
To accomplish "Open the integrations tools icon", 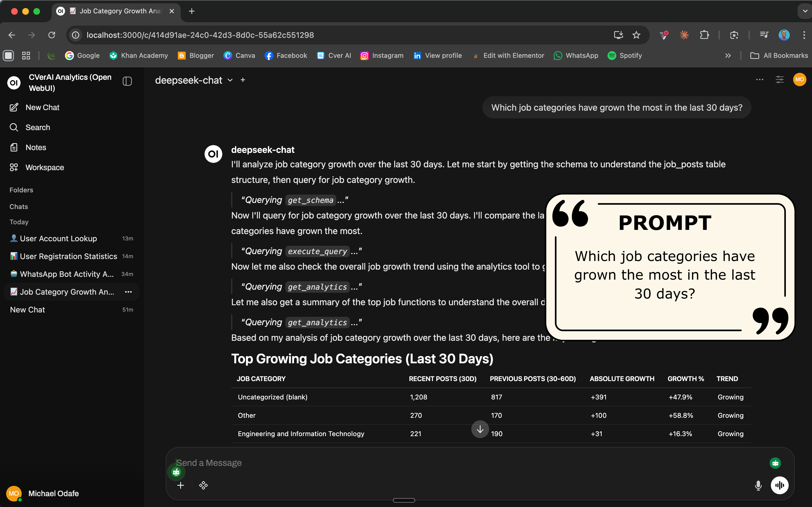I will coord(203,485).
